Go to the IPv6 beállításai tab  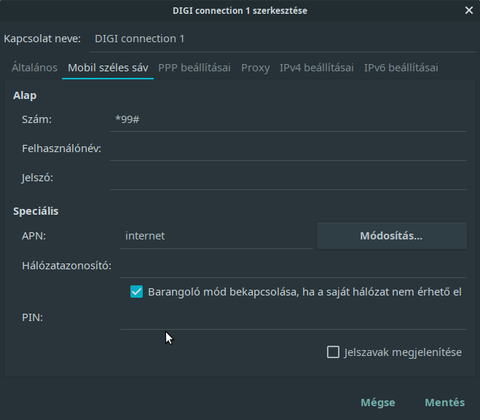(401, 68)
